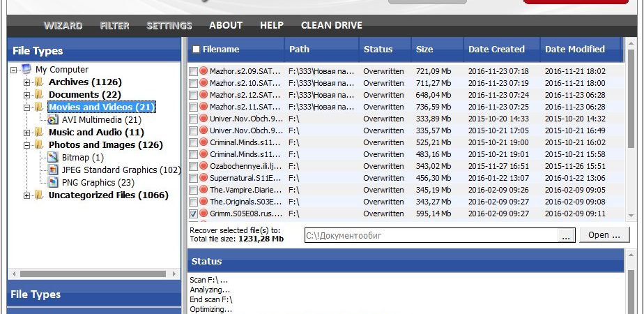
Task: Click red status icon of Grimm.S05E08 file
Action: [x=204, y=214]
